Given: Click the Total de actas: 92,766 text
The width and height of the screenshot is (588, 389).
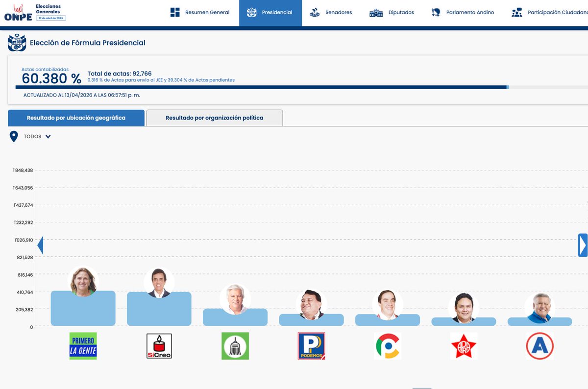Looking at the screenshot, I should (120, 73).
